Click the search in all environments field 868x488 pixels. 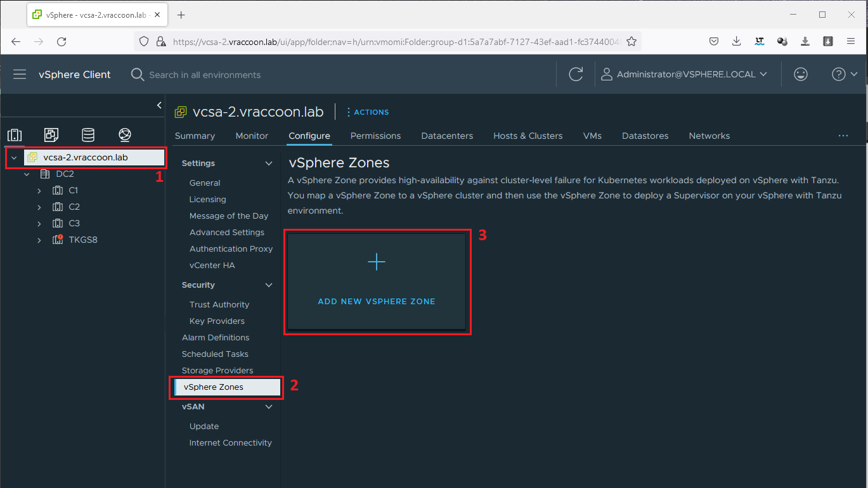(x=205, y=75)
